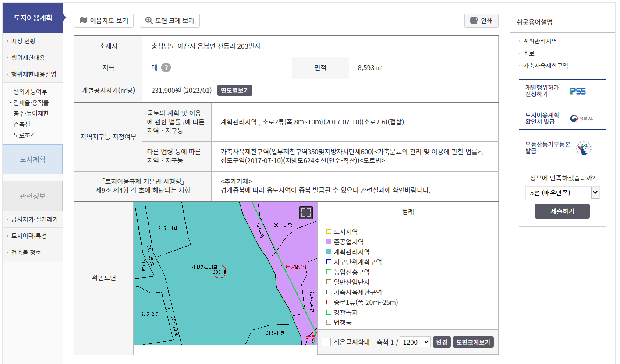Select 도시계획 in the left sidebar menu

pyautogui.click(x=32, y=159)
